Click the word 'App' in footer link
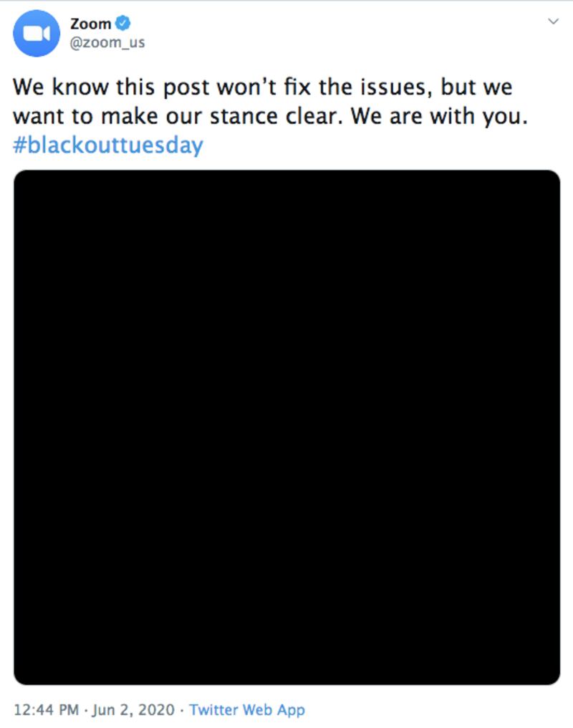 click(291, 710)
